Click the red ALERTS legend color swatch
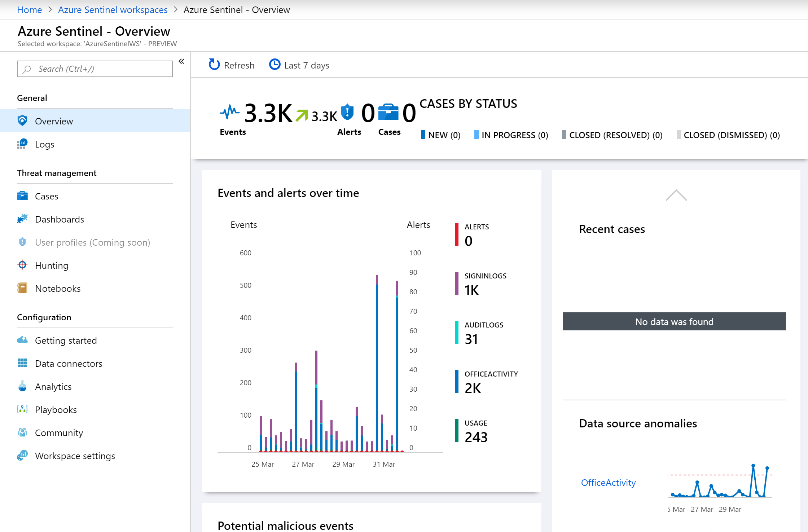This screenshot has height=532, width=808. point(457,235)
